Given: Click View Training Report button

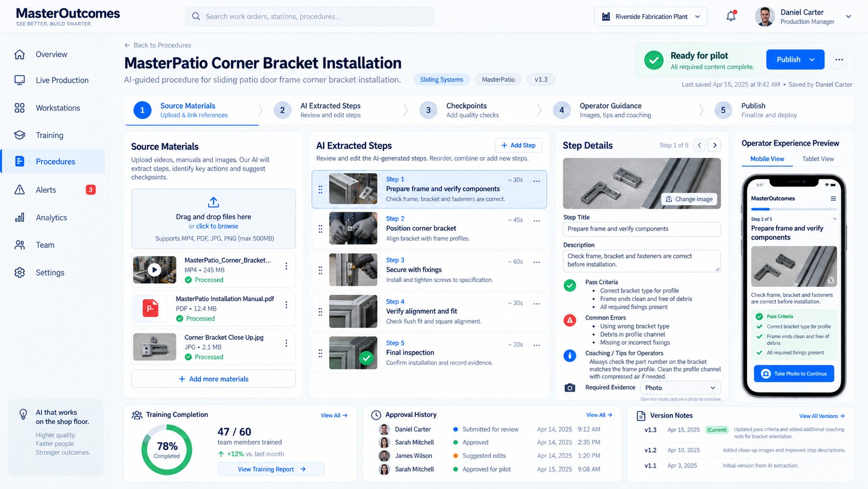Looking at the screenshot, I should pos(271,469).
